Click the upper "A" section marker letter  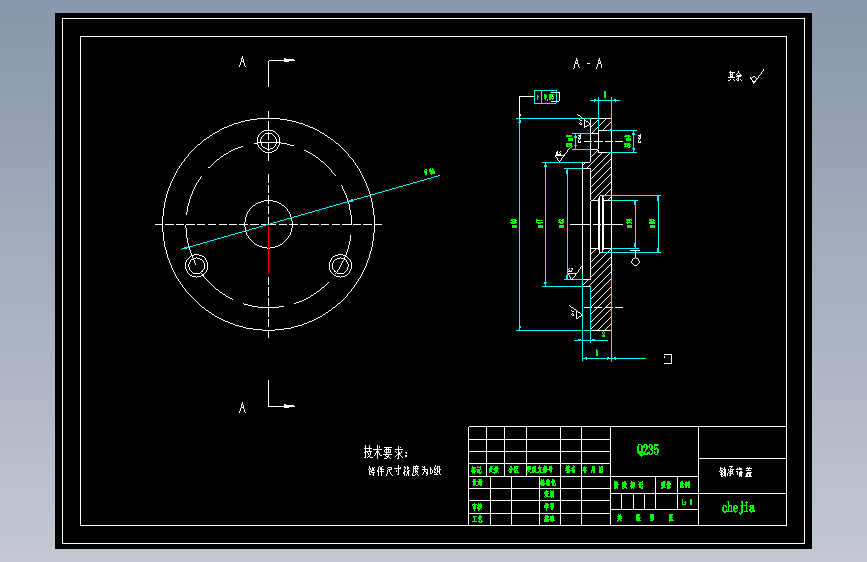tap(242, 62)
